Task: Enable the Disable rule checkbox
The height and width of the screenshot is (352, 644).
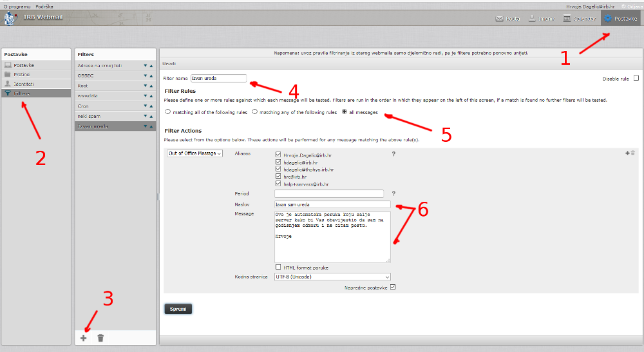Action: [x=636, y=79]
